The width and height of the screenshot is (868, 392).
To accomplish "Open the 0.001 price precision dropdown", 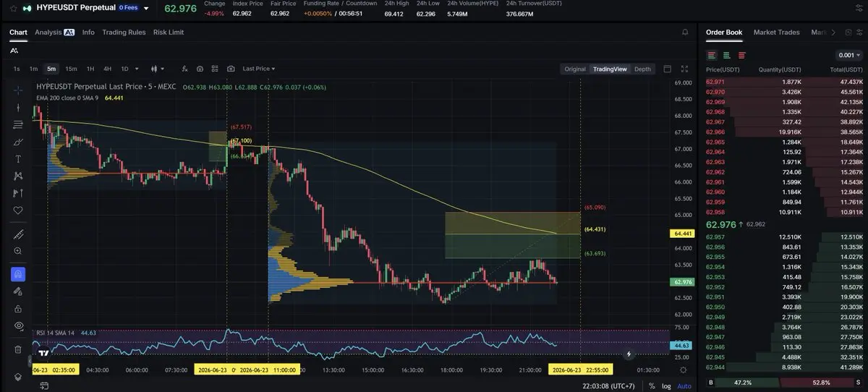I will [848, 55].
